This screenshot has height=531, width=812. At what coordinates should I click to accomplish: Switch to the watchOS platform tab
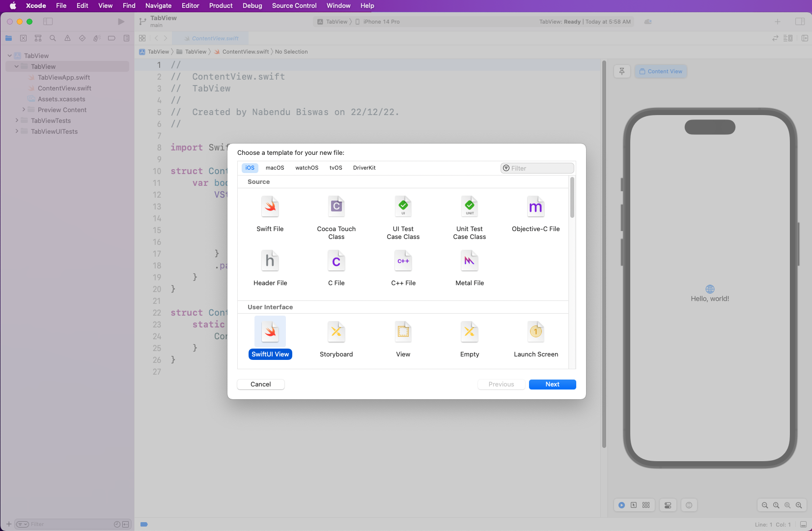(x=307, y=168)
